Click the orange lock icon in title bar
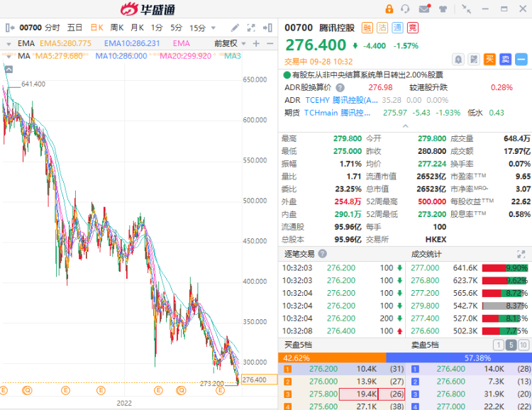The height and width of the screenshot is (410, 532). point(389,9)
